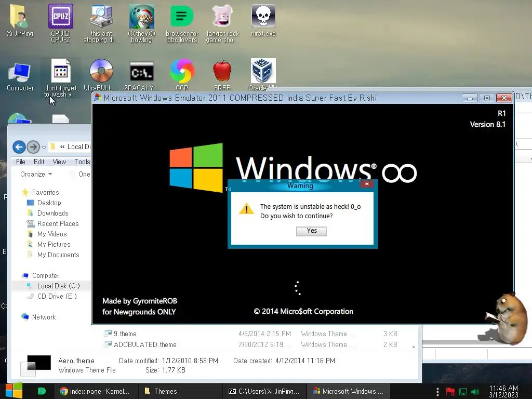Image resolution: width=532 pixels, height=399 pixels.
Task: Open the Computer desktop icon
Action: point(20,76)
